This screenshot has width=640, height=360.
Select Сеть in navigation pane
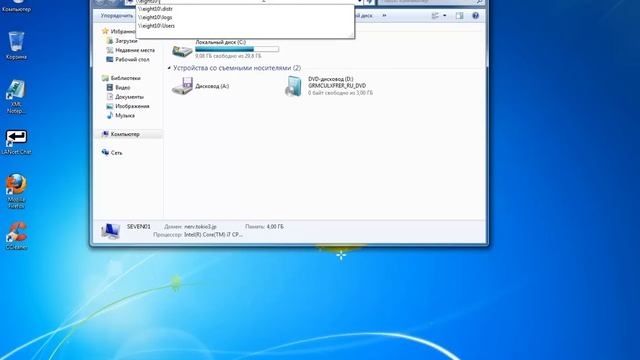coord(116,153)
